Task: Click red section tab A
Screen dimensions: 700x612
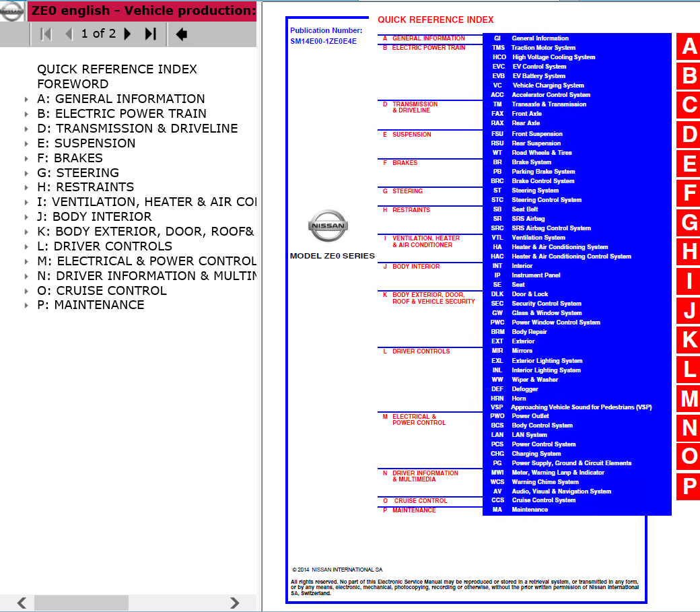Action: (x=689, y=46)
